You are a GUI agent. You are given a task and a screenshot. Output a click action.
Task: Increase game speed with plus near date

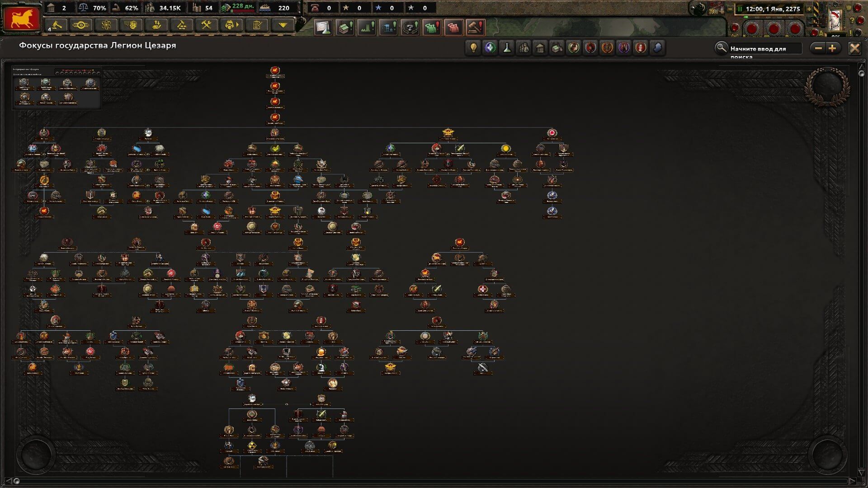809,9
